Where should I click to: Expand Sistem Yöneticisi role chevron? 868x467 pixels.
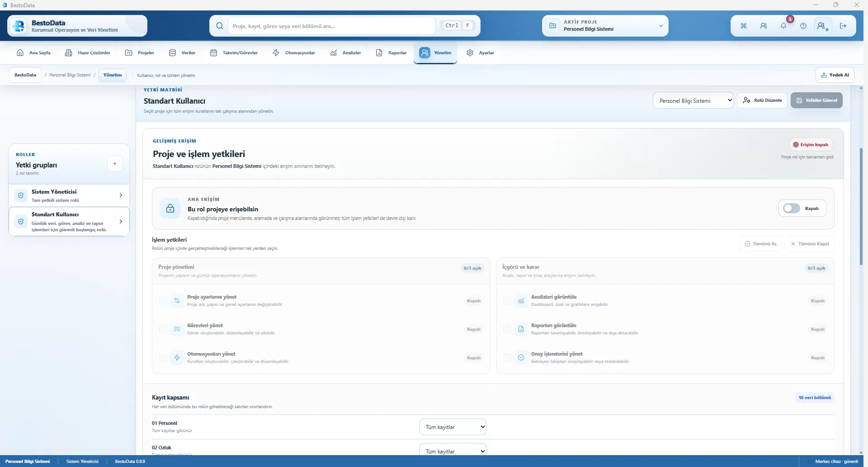click(121, 195)
